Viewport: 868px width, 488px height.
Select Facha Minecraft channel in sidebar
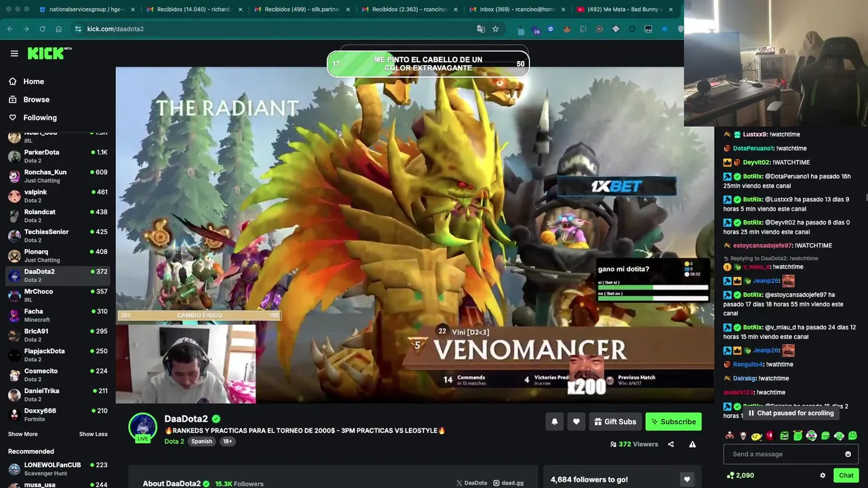click(x=58, y=315)
